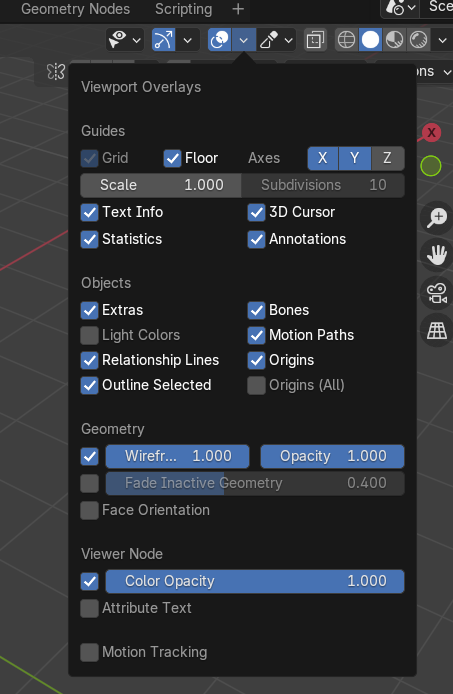Switch to Wireframe viewport shading
The height and width of the screenshot is (694, 453).
[346, 40]
